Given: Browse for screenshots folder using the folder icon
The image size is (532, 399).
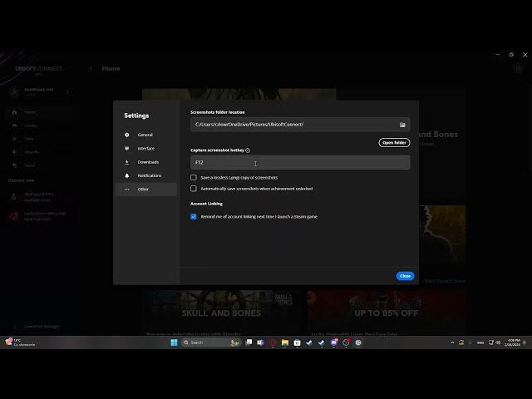Looking at the screenshot, I should pos(402,125).
